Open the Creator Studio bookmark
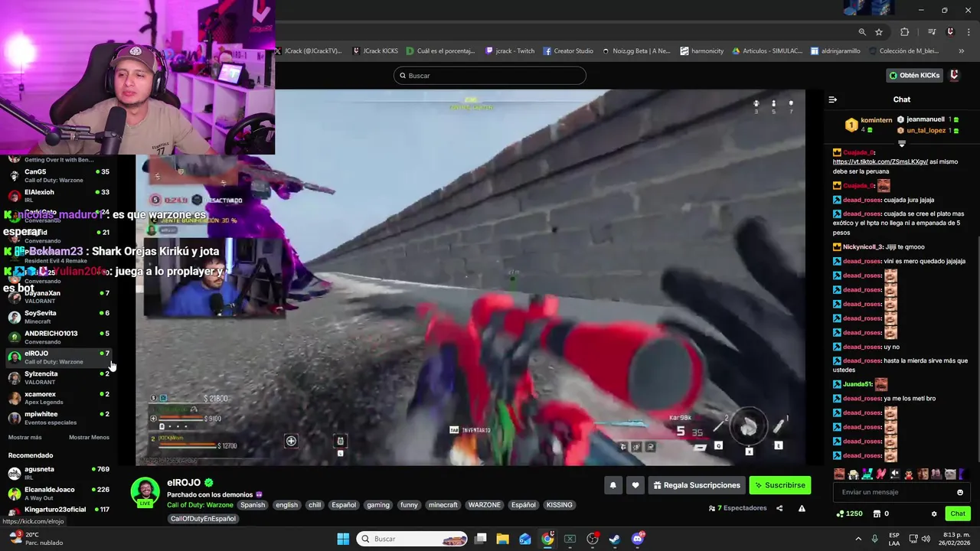Viewport: 980px width, 551px height. 568,51
